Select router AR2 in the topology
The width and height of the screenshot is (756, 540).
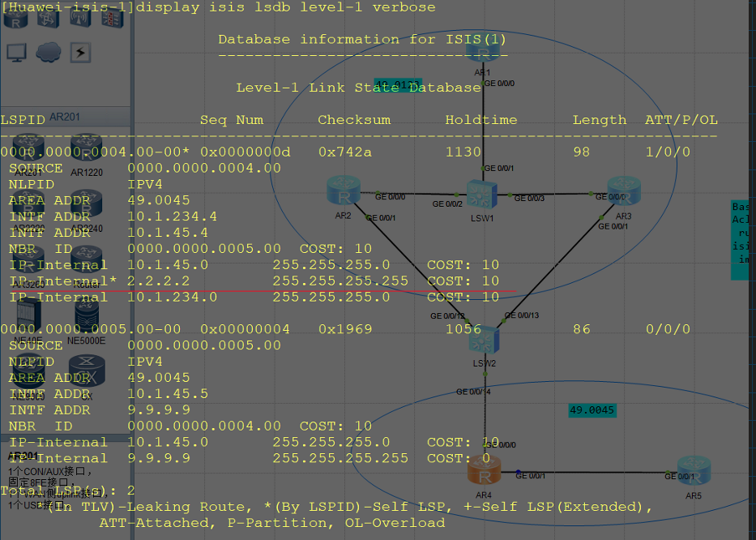click(344, 191)
